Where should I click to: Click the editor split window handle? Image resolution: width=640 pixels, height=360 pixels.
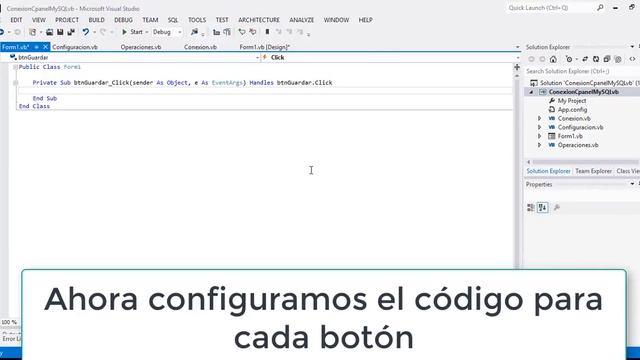[517, 67]
